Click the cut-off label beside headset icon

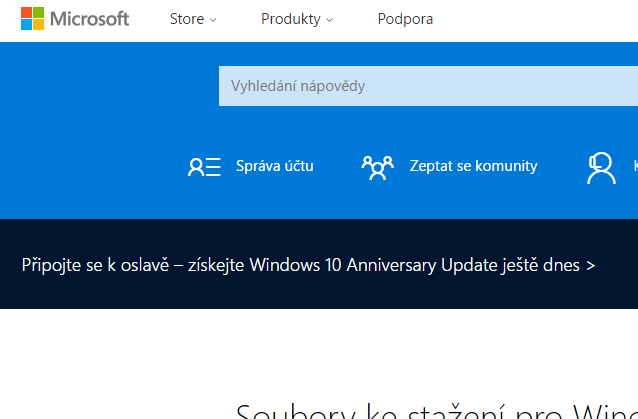634,166
